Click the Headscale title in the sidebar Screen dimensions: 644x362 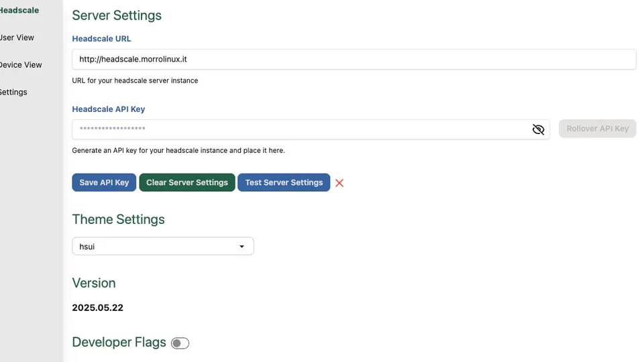pyautogui.click(x=19, y=10)
